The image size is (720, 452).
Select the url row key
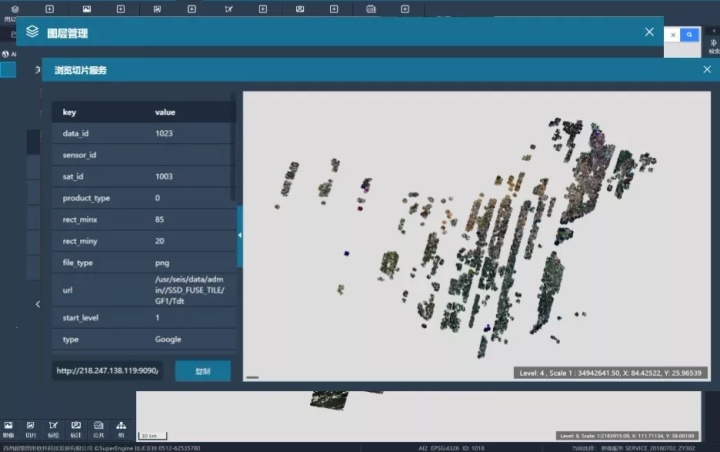coord(68,290)
